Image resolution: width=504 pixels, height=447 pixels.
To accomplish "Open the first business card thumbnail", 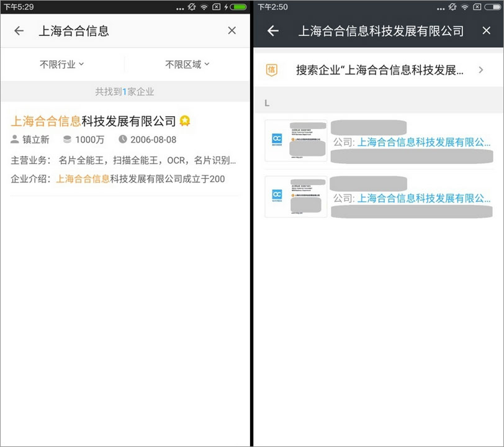I will click(x=295, y=141).
